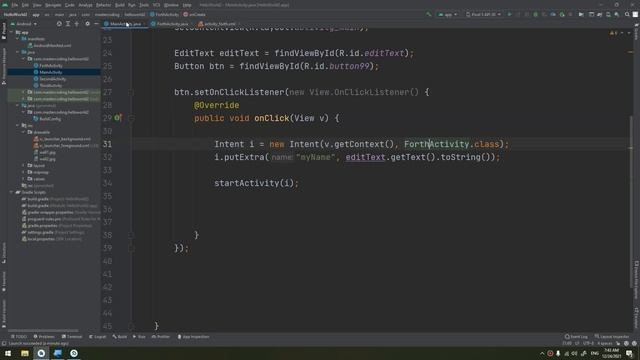This screenshot has width=640, height=360.
Task: Open the Build menu
Action: pyautogui.click(x=120, y=5)
